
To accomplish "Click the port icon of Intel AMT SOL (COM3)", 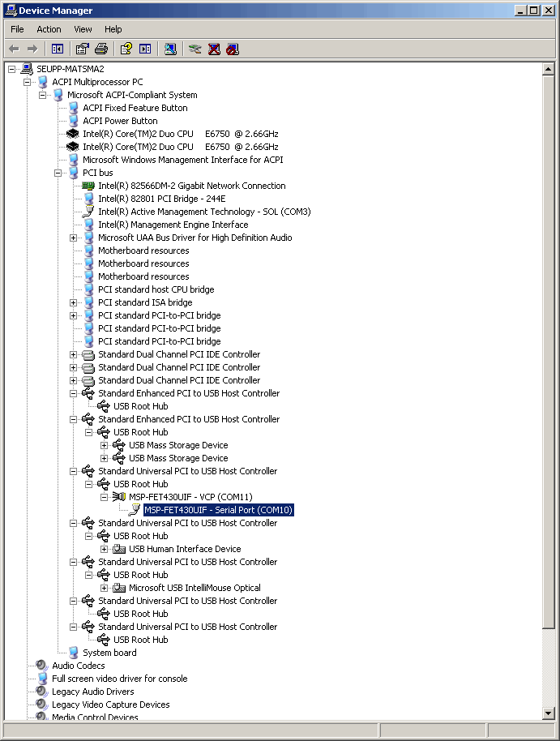I will click(88, 212).
